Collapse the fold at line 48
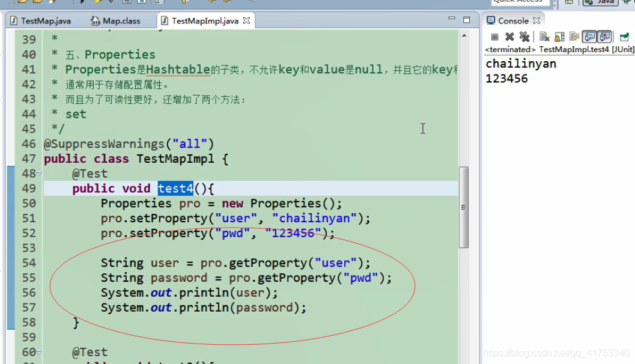This screenshot has width=635, height=364. point(39,173)
